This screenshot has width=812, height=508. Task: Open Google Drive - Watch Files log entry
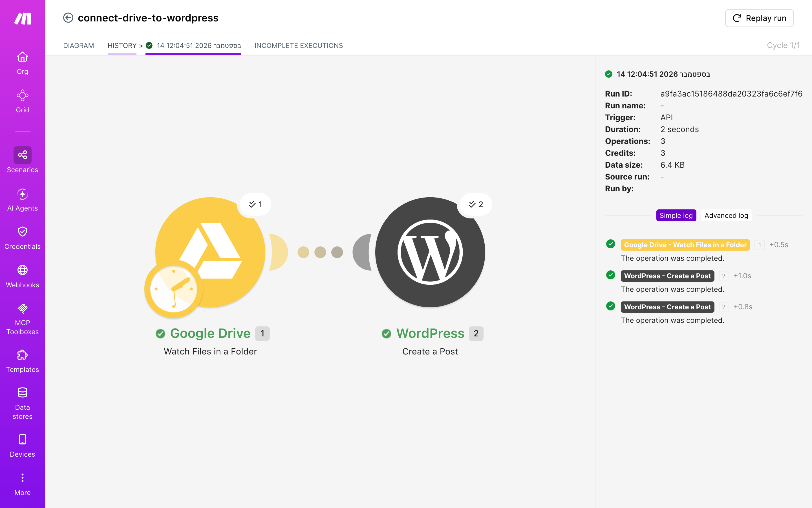pyautogui.click(x=685, y=245)
